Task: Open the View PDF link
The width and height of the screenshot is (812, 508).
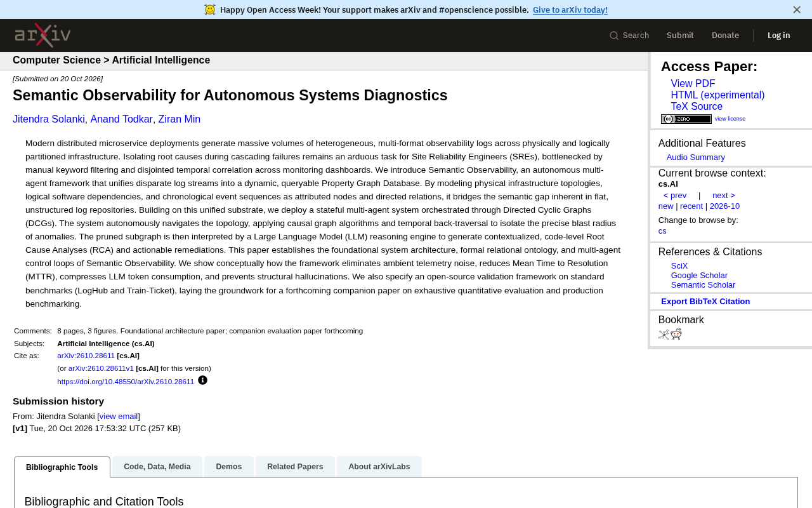Action: pyautogui.click(x=693, y=84)
